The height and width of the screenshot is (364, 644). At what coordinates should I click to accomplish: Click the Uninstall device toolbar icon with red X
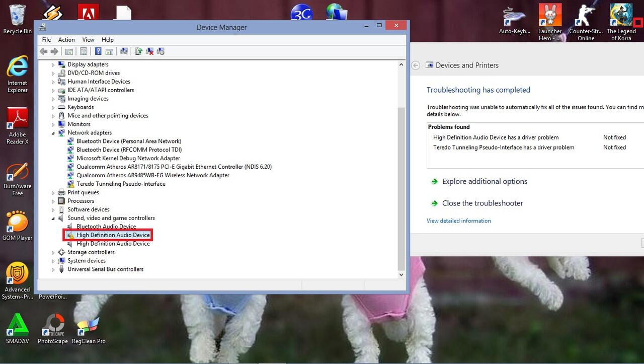149,51
